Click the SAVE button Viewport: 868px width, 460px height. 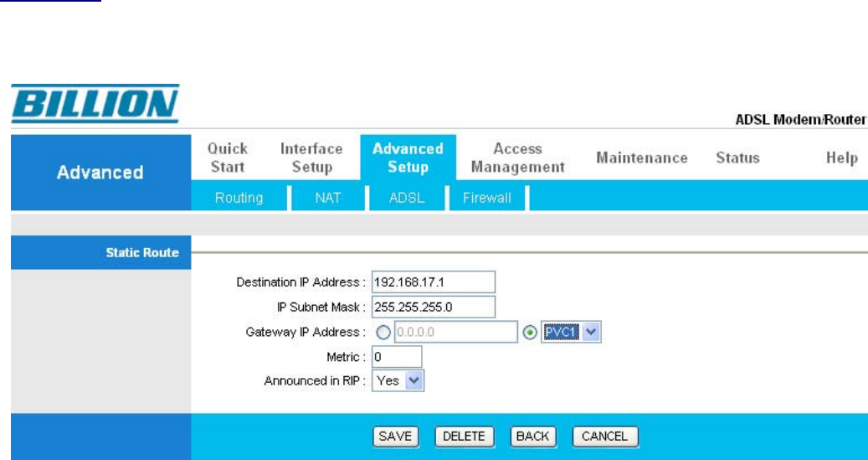395,437
